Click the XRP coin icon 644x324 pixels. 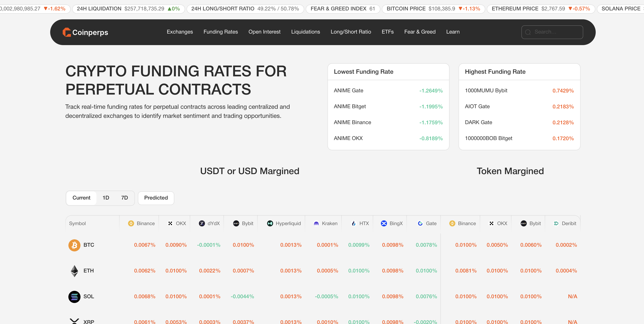click(74, 321)
